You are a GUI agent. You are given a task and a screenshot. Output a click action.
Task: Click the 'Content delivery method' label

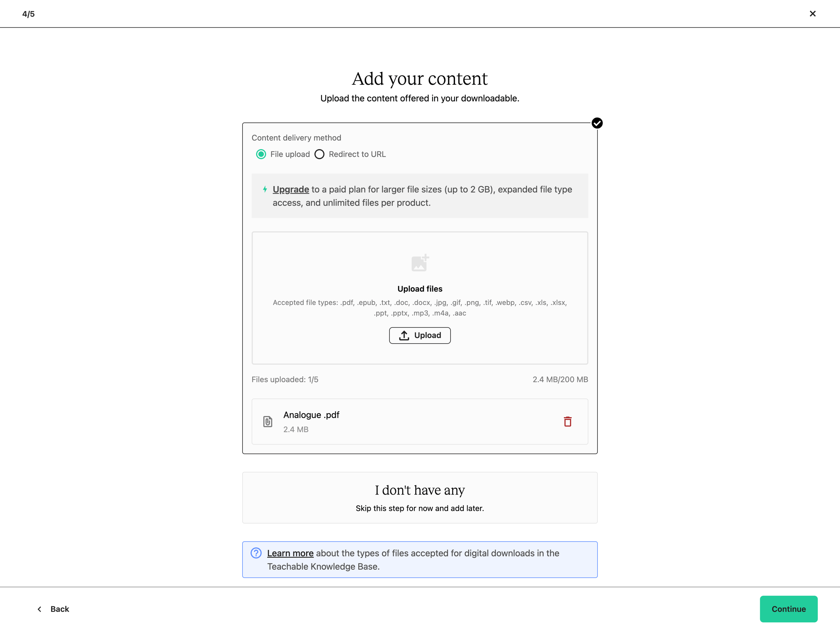click(296, 138)
